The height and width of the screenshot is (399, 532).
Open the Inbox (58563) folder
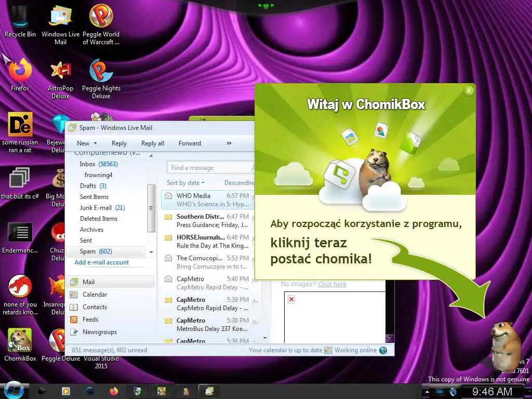click(x=99, y=164)
